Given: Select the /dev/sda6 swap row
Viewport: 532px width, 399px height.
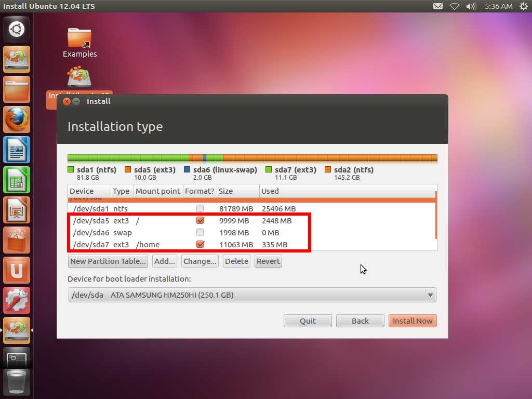Looking at the screenshot, I should [251, 232].
